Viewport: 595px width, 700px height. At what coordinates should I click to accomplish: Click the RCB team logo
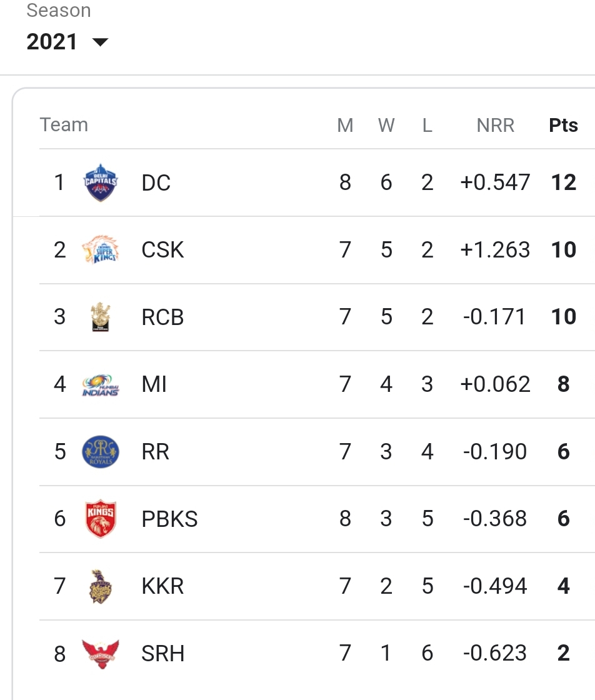point(101,317)
